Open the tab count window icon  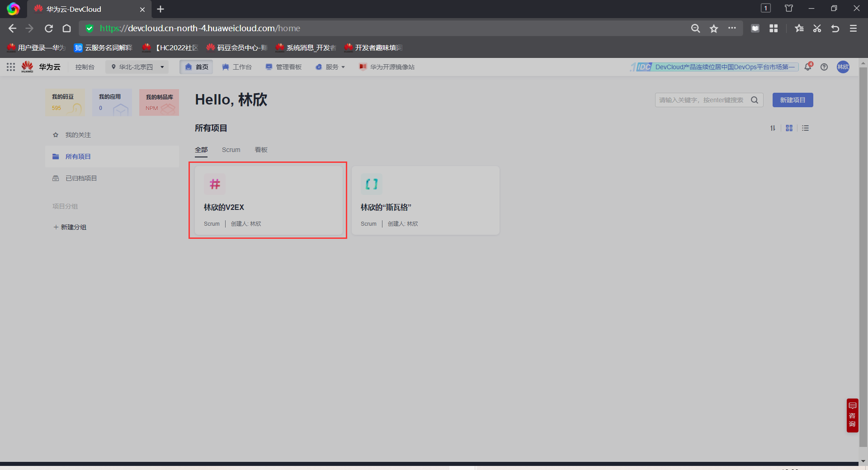(x=766, y=8)
